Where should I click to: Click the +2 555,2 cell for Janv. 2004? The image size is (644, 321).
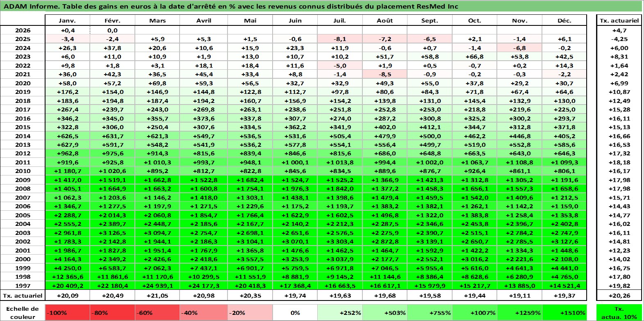tap(67, 224)
